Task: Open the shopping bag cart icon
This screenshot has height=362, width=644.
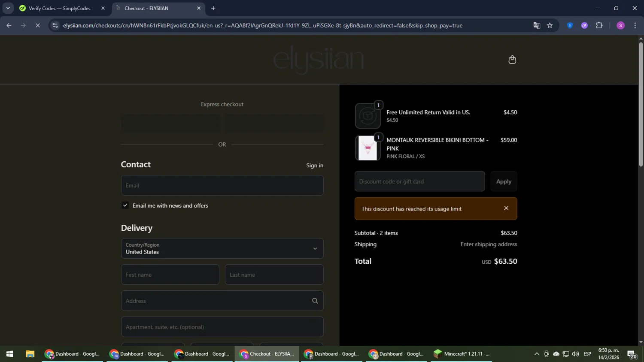Action: [x=512, y=60]
